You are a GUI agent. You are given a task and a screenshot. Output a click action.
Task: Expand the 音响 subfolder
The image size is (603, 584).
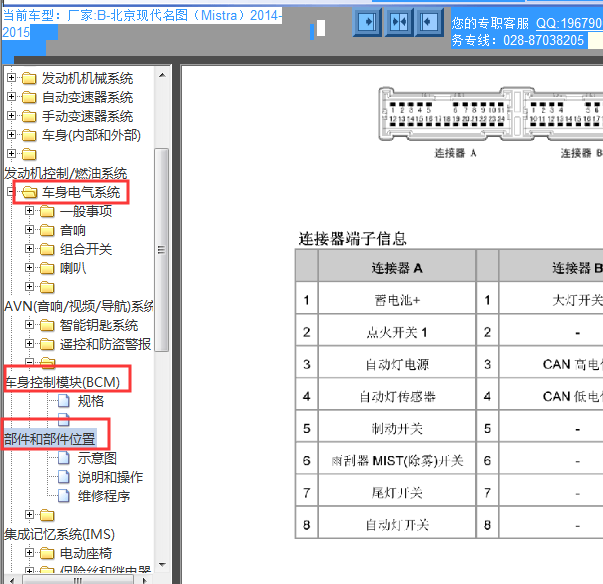click(29, 230)
